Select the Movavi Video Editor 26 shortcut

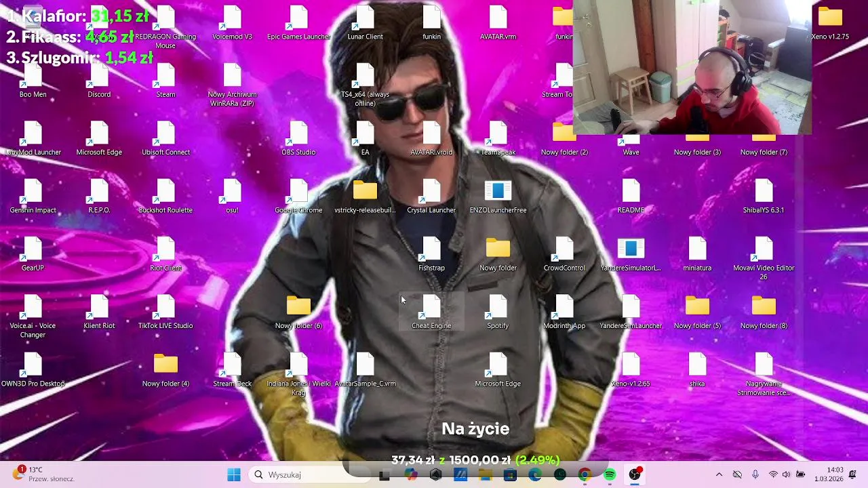(764, 260)
